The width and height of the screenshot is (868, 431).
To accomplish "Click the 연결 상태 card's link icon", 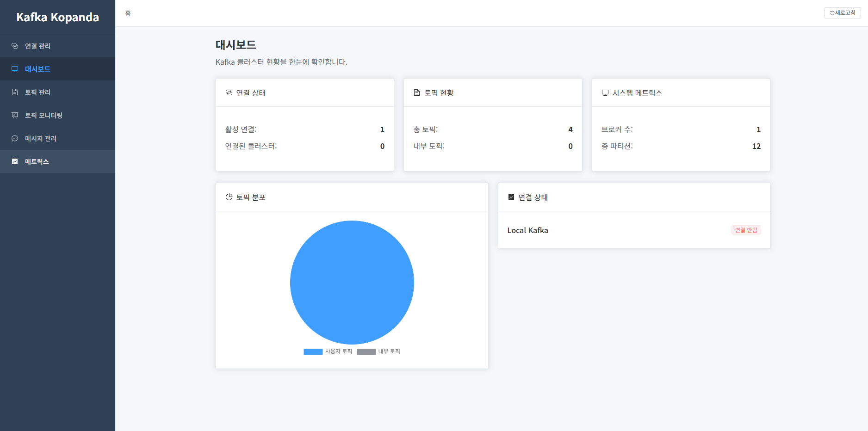I will pyautogui.click(x=229, y=92).
